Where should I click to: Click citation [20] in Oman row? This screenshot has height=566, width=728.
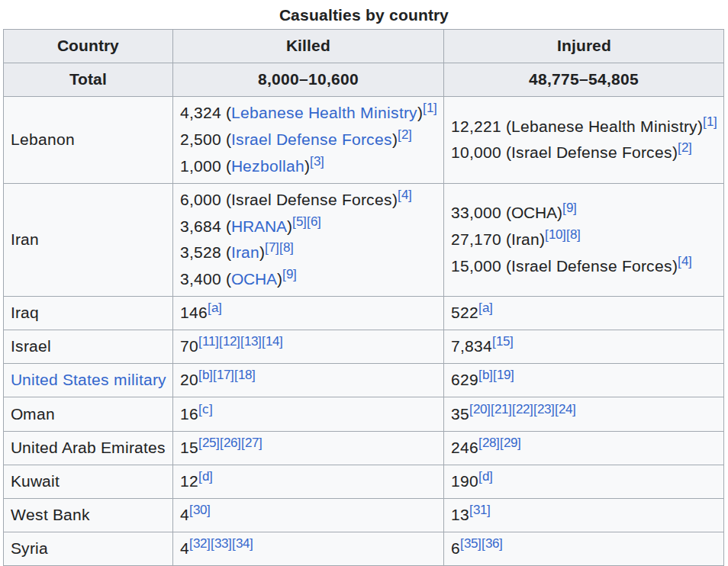pyautogui.click(x=480, y=410)
